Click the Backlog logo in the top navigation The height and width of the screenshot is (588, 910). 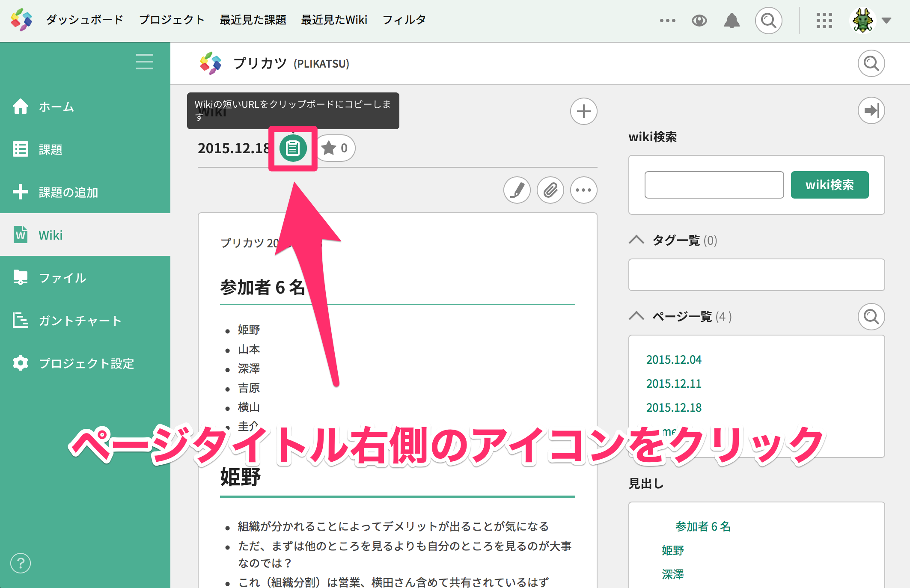21,20
